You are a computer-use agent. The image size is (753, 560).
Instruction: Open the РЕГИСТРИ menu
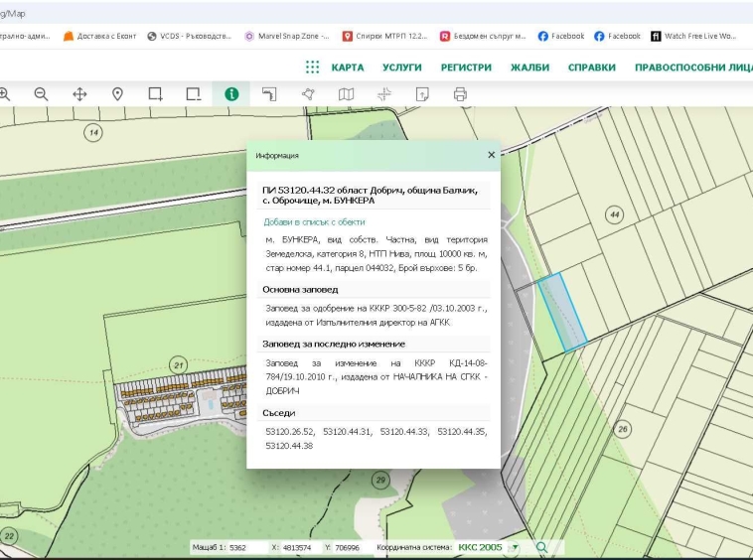click(x=466, y=68)
